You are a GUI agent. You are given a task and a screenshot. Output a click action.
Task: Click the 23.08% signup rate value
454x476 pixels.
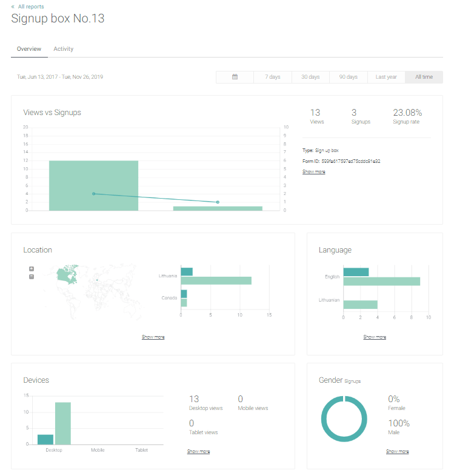click(x=407, y=113)
